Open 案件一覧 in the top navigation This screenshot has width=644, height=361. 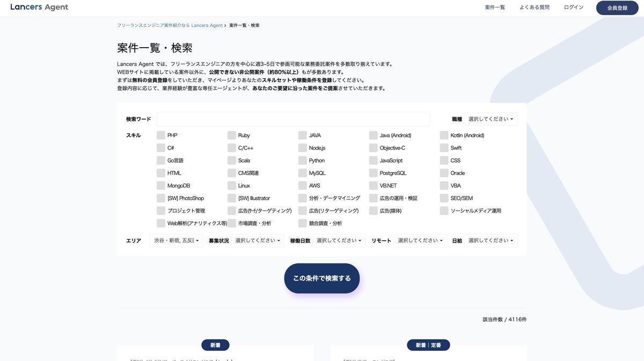(495, 8)
